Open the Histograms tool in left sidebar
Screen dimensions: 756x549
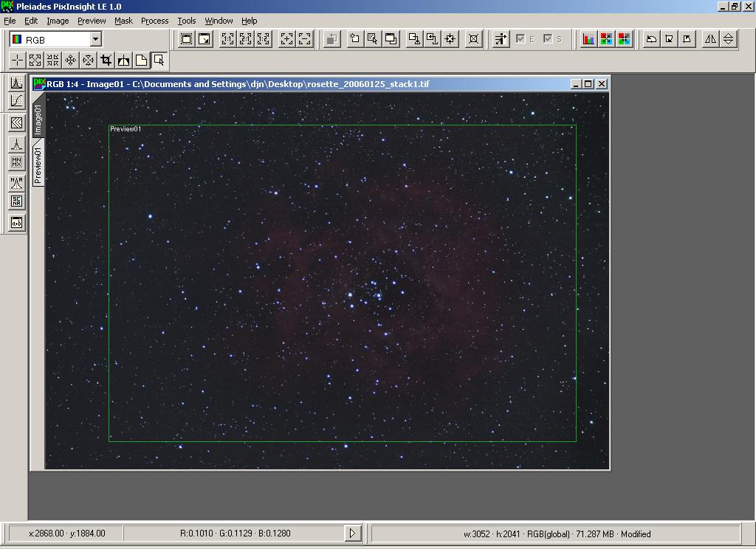(x=16, y=83)
